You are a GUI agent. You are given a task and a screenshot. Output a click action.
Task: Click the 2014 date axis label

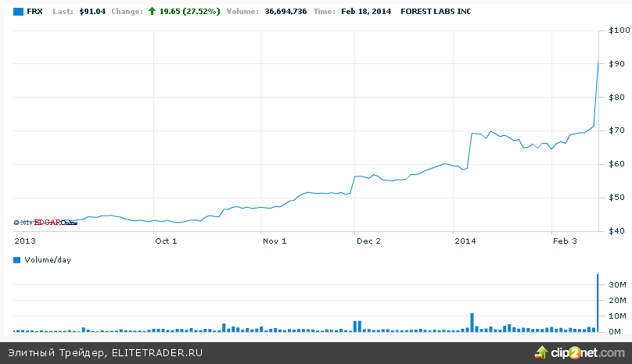465,241
